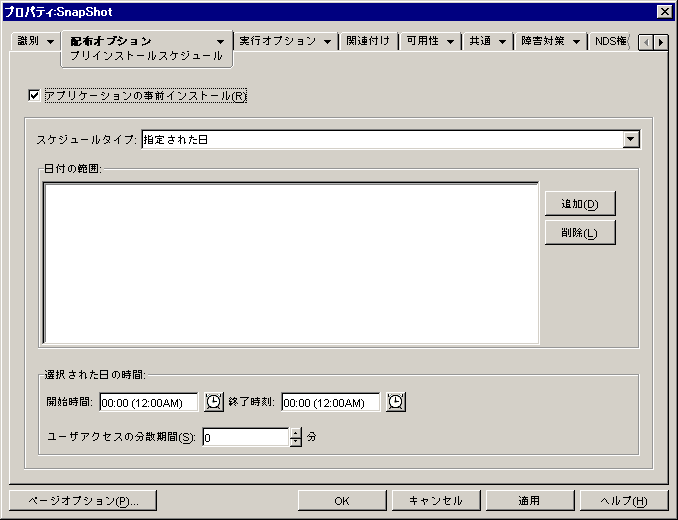Open ページオプション(P)... dialog

(83, 501)
